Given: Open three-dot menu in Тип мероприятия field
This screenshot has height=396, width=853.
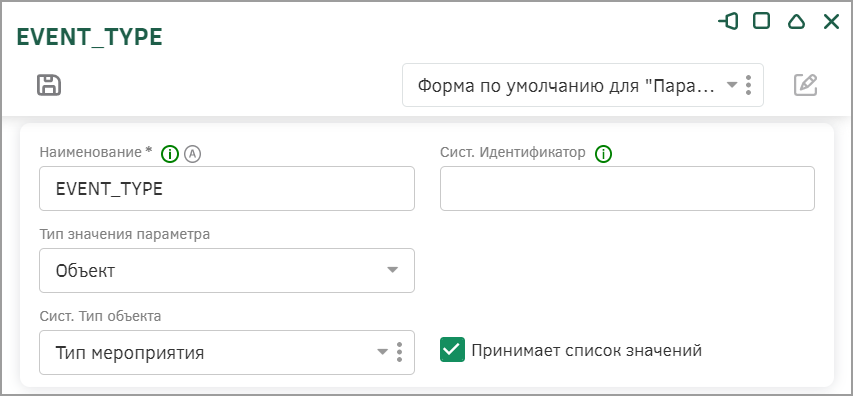Looking at the screenshot, I should (400, 352).
